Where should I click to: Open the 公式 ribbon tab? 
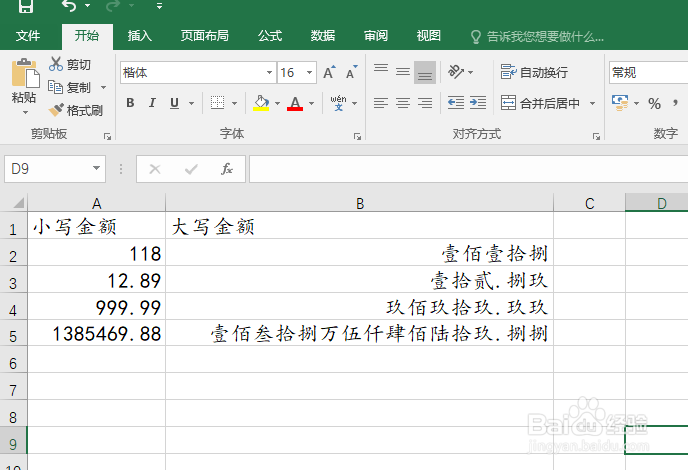269,36
